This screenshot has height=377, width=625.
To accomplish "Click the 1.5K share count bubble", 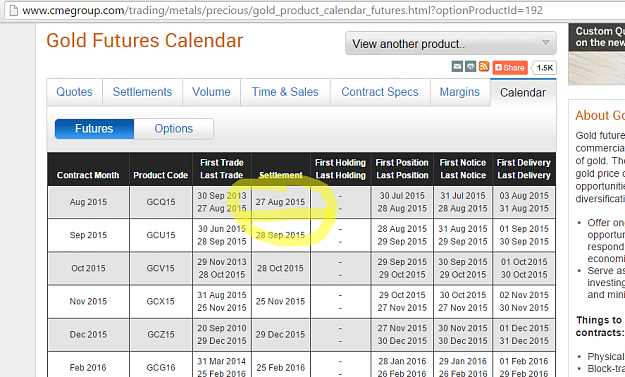I will (x=544, y=68).
